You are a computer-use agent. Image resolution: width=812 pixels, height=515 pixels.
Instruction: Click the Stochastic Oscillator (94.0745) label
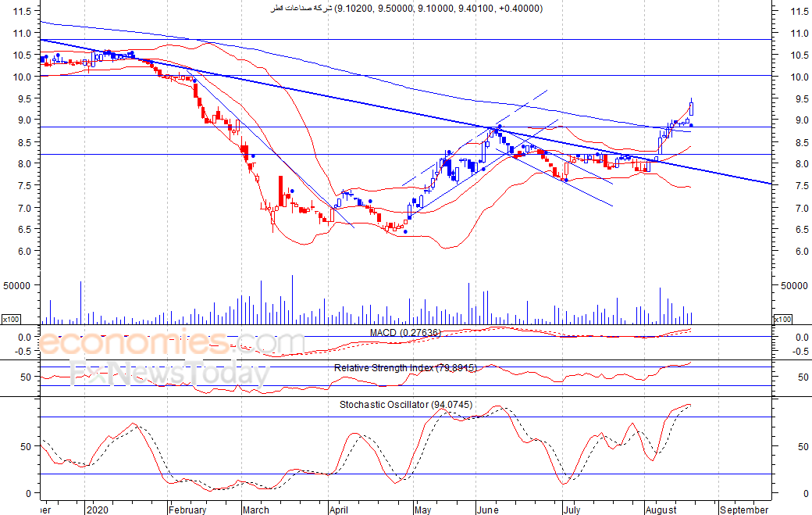(x=405, y=405)
